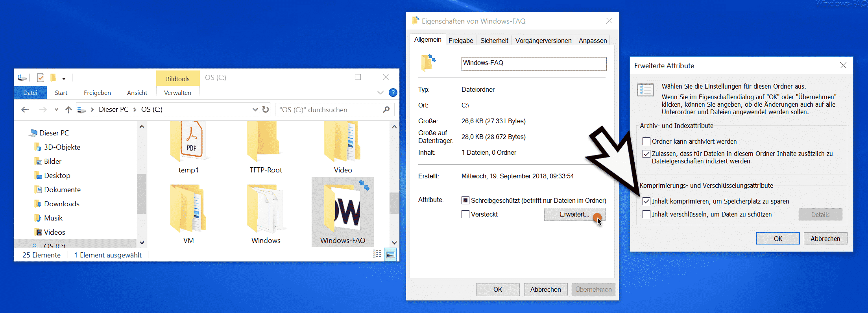
Task: Refresh the OS (C:) folder view
Action: pyautogui.click(x=266, y=109)
